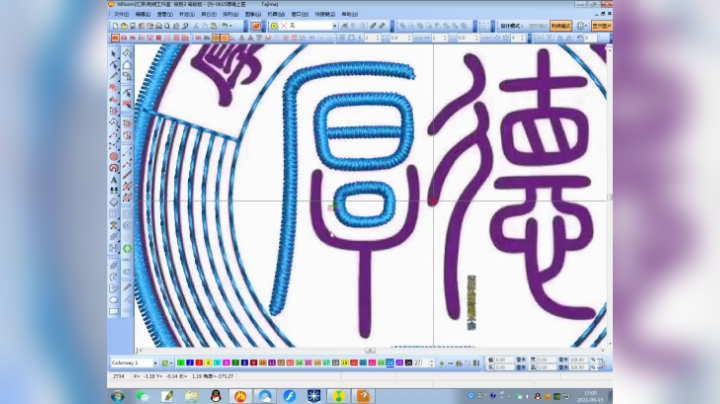Select the red zigzag stitch tool

point(114,87)
